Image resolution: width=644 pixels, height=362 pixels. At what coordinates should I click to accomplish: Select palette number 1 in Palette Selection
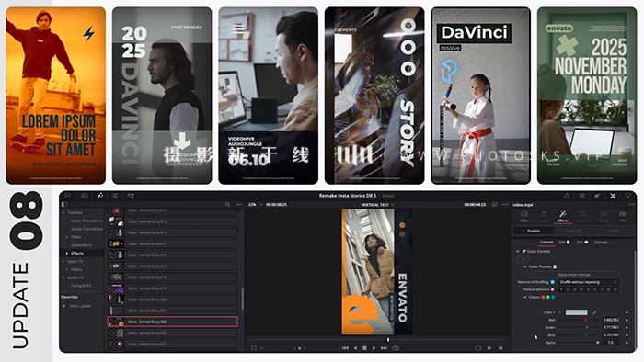pos(561,289)
